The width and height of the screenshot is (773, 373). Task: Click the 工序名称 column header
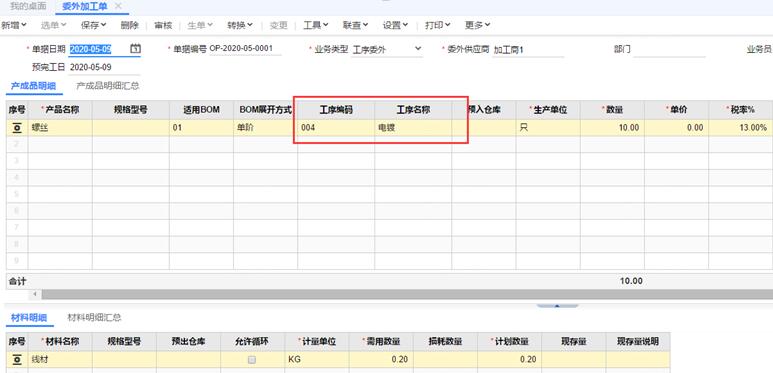pos(413,110)
